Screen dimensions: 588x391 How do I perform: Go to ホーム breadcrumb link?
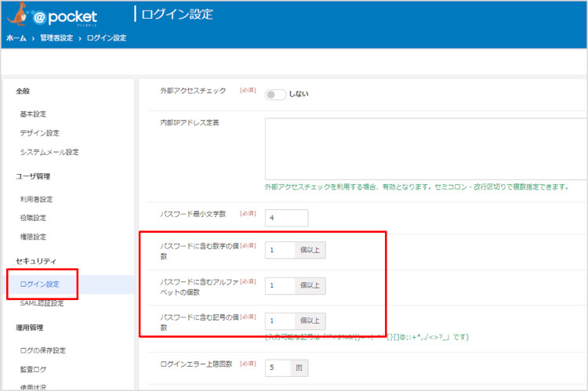(x=16, y=38)
